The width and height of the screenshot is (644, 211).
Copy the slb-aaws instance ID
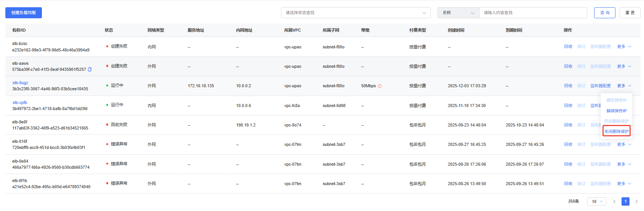coord(90,69)
